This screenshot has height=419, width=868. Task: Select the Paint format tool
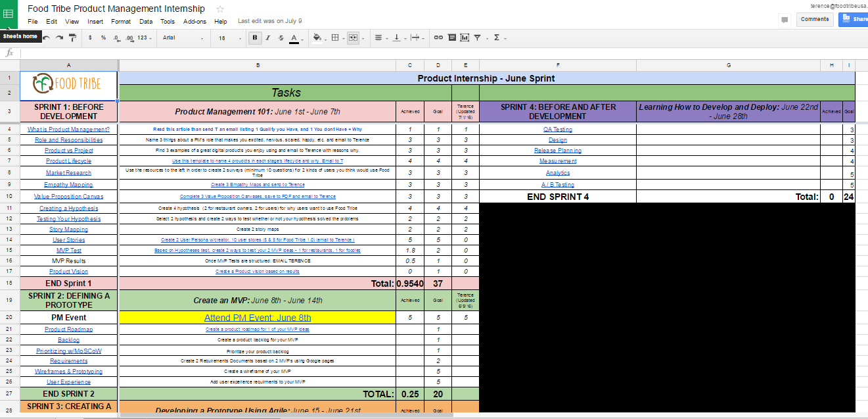(72, 38)
